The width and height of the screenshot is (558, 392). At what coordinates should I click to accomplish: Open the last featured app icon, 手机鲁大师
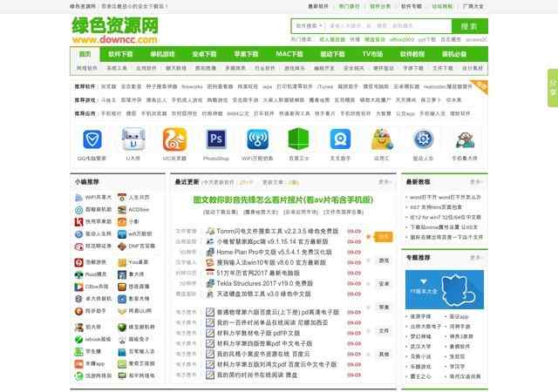pyautogui.click(x=465, y=140)
